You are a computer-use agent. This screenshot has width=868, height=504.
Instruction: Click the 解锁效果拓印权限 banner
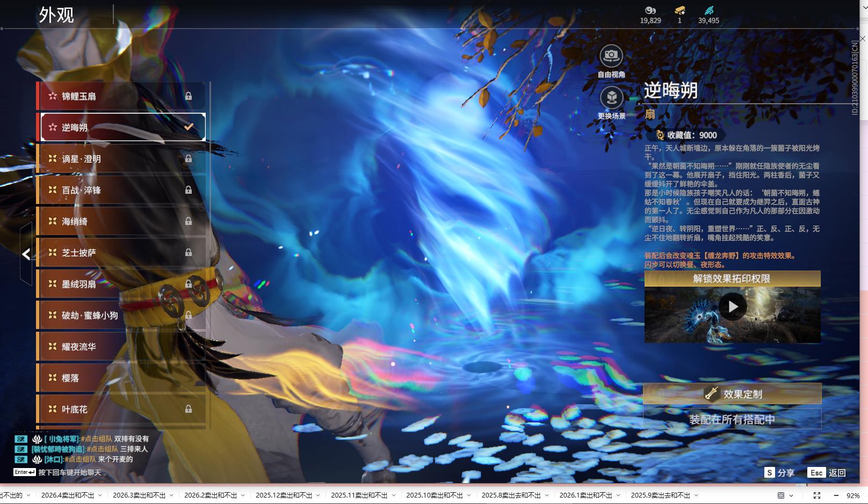[x=732, y=279]
